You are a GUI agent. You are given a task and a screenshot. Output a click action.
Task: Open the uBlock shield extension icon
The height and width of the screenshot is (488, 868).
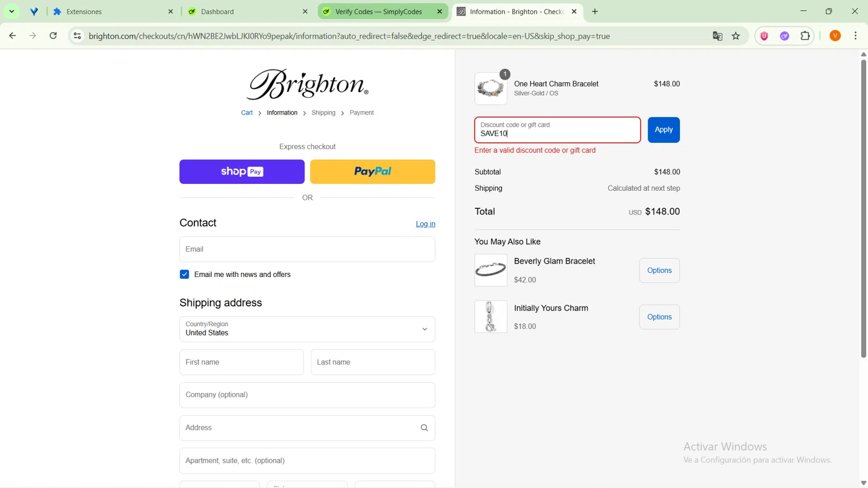764,36
